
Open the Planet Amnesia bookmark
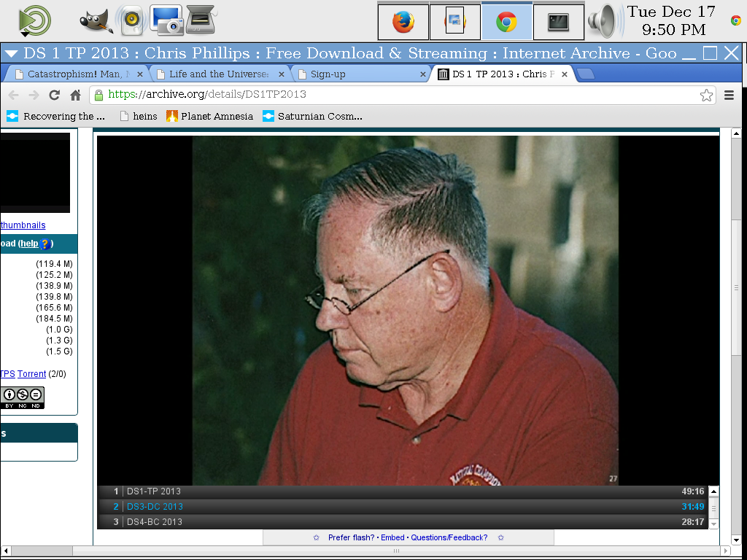(209, 116)
